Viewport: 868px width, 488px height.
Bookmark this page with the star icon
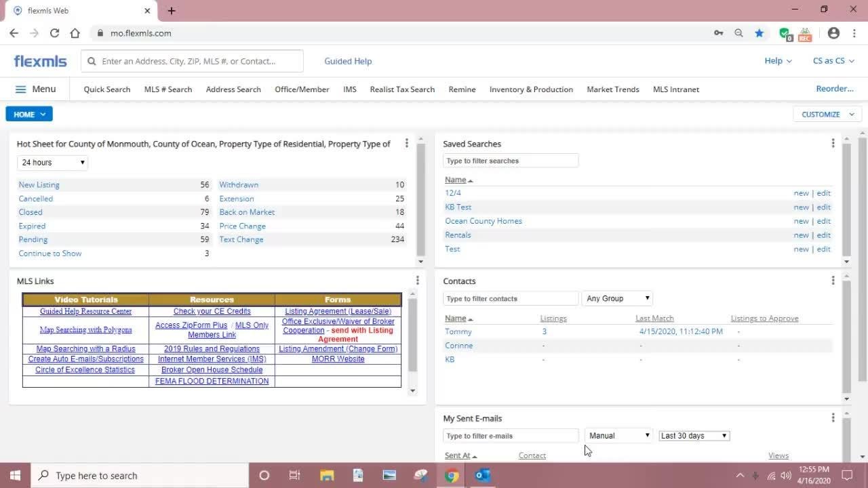[759, 33]
